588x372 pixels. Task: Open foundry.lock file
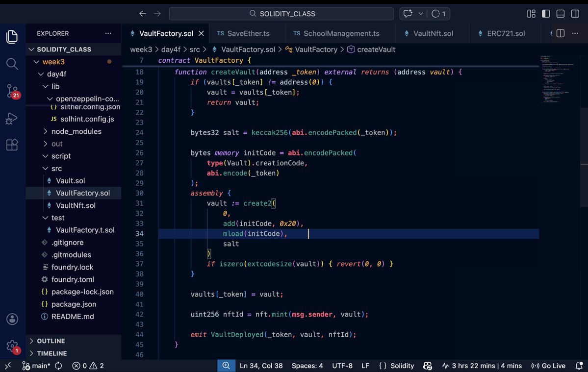coord(74,267)
